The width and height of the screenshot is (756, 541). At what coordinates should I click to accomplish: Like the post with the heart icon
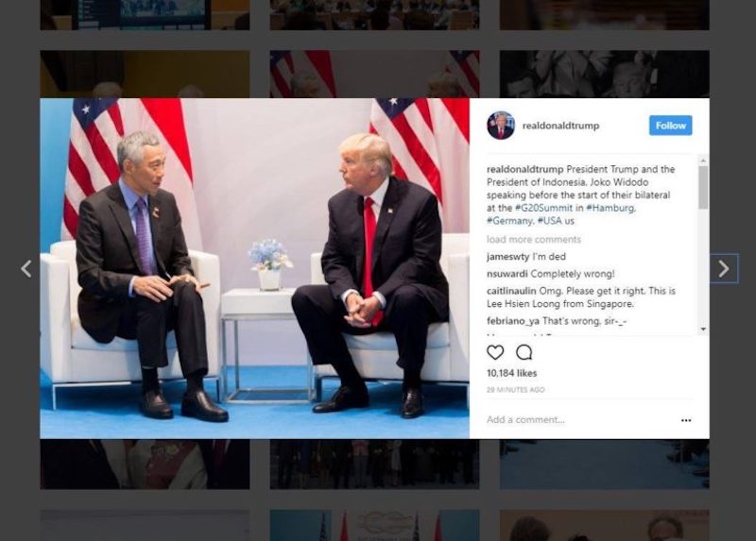[x=495, y=352]
